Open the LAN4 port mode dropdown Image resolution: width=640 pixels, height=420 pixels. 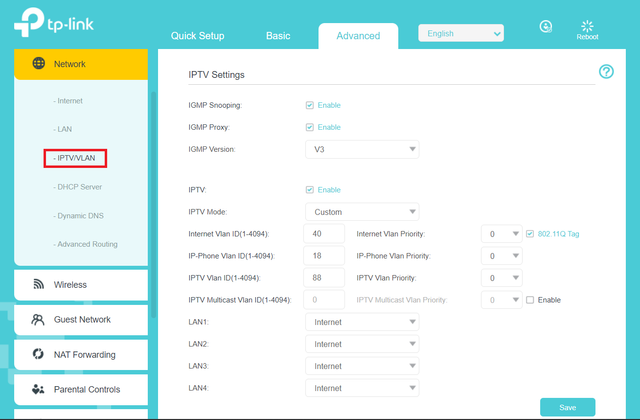click(362, 388)
